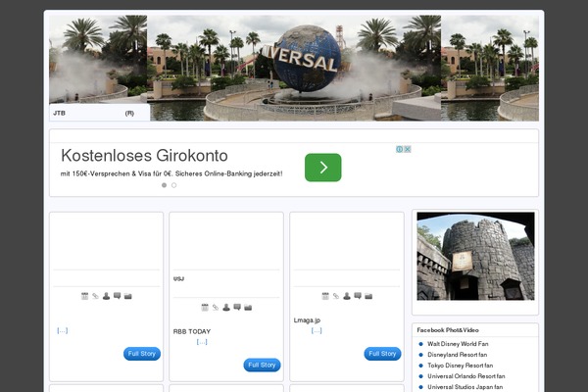Open the Tokyo Disney Resort fan link
Viewport: 588px width, 392px height.
point(461,366)
